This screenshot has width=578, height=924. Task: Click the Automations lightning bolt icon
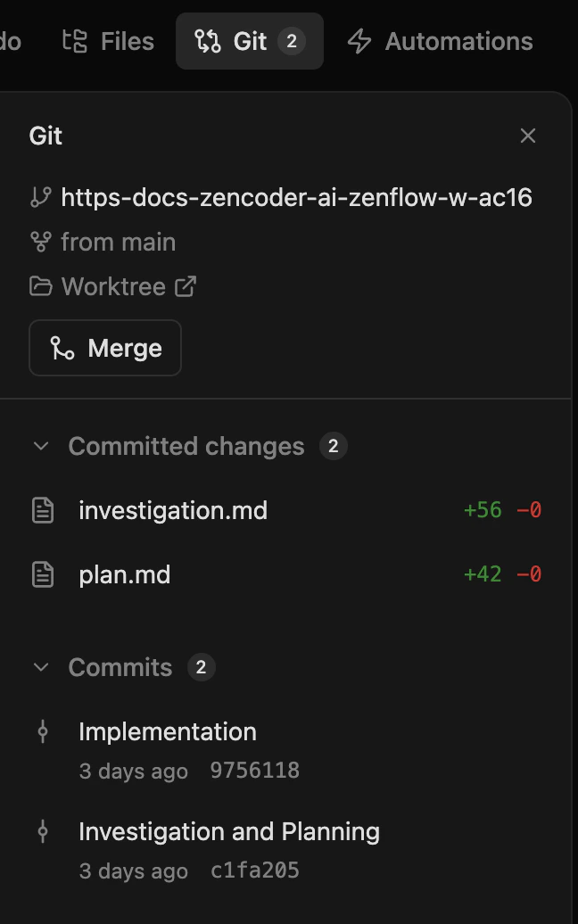359,41
